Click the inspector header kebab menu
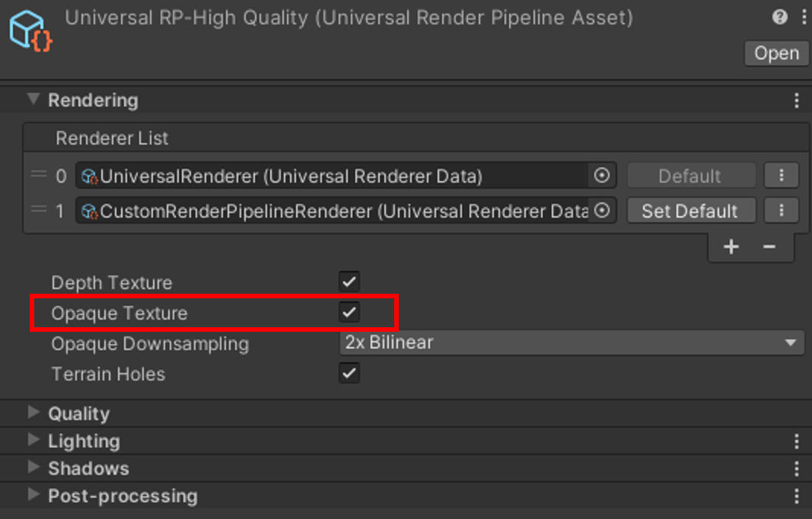 (x=804, y=17)
